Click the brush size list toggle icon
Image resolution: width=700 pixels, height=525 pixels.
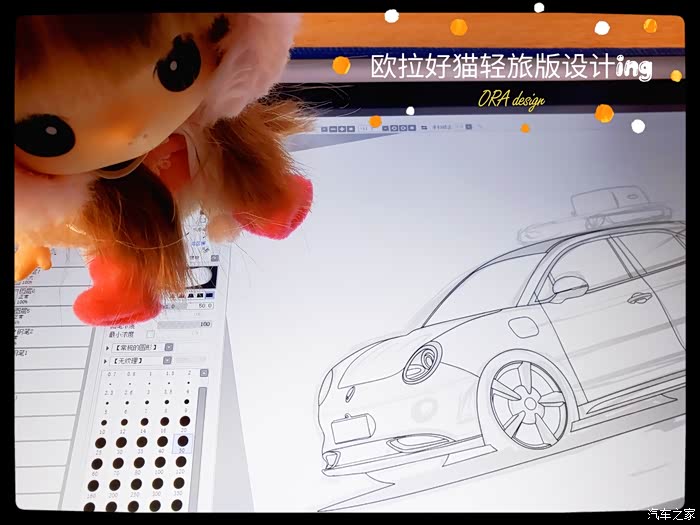[204, 373]
